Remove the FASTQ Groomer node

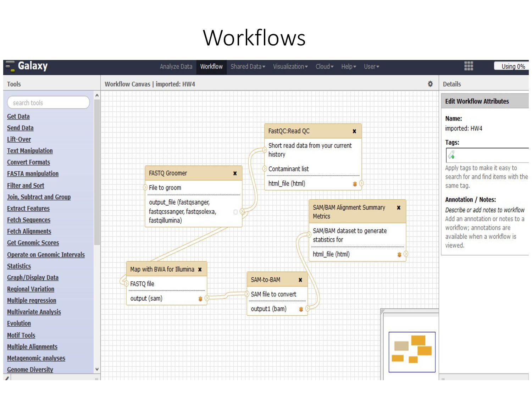235,173
